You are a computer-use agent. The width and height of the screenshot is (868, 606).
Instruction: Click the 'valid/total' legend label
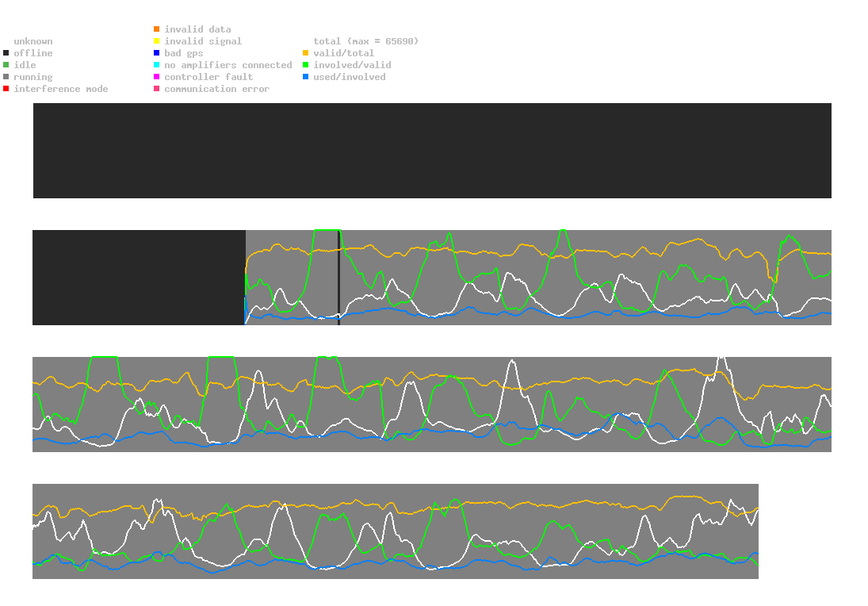pos(344,53)
